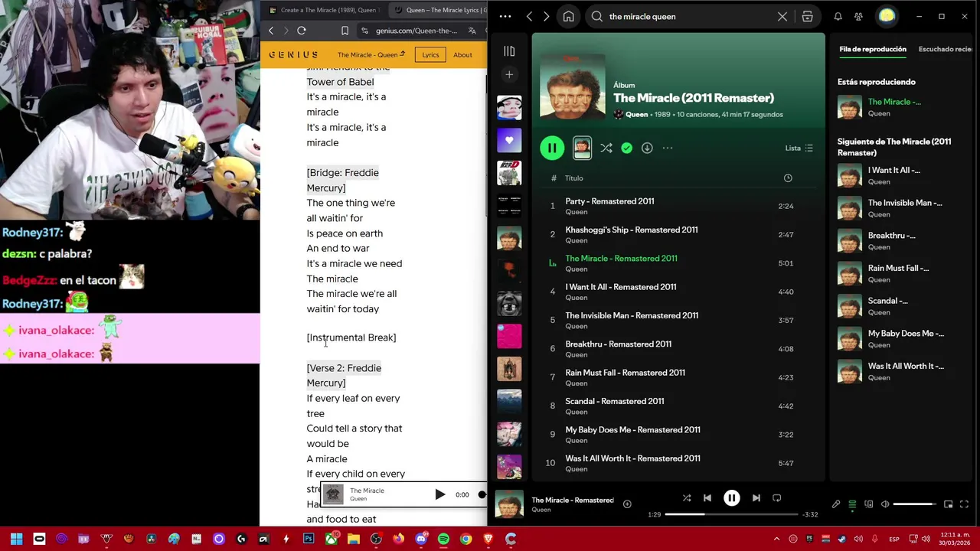Image resolution: width=980 pixels, height=551 pixels.
Task: Clear the Spotify search field
Action: 782,16
